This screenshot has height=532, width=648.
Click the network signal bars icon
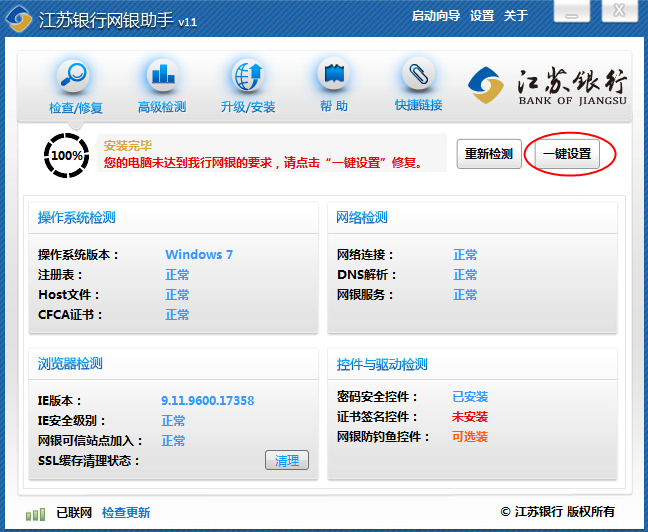pos(36,514)
